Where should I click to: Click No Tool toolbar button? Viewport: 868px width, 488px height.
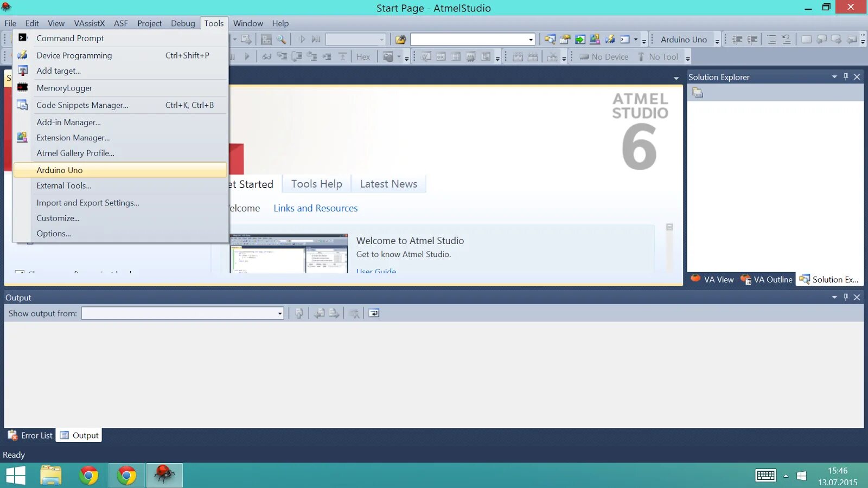click(x=658, y=57)
